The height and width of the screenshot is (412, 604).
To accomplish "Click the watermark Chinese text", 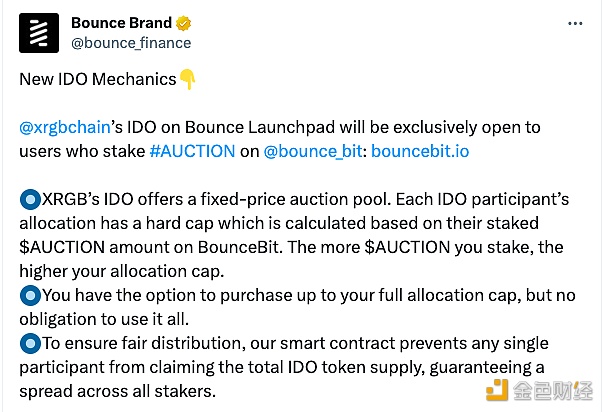I will (553, 390).
